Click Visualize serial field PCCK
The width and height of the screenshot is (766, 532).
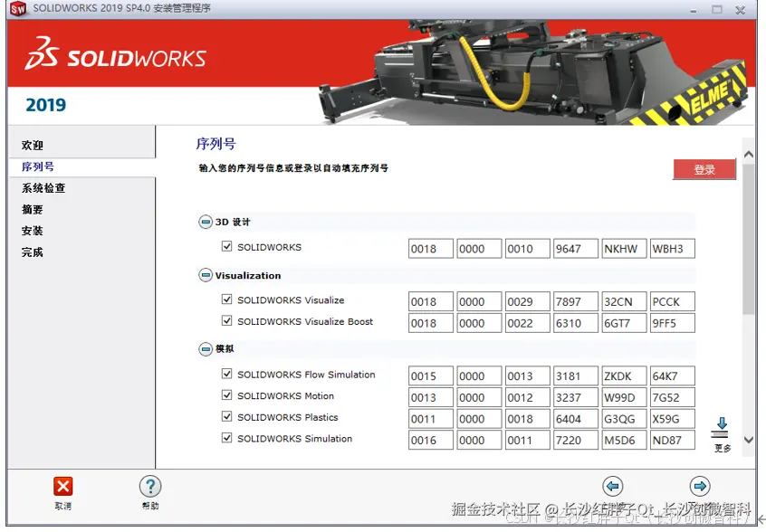click(673, 301)
